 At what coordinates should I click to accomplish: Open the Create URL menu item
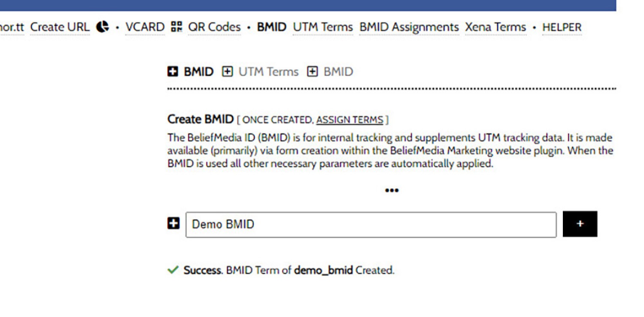point(60,27)
